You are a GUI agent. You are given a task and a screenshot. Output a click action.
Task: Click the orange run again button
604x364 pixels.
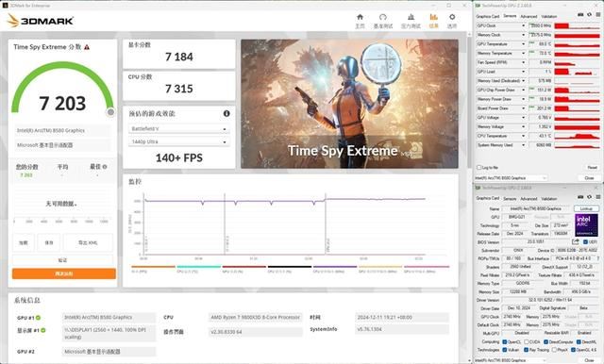click(x=64, y=273)
